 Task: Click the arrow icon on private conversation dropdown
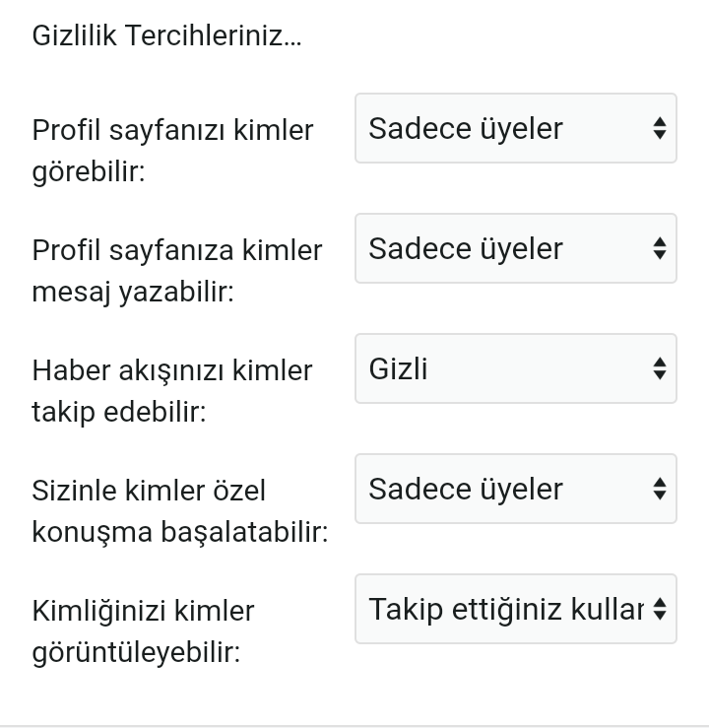pos(660,489)
